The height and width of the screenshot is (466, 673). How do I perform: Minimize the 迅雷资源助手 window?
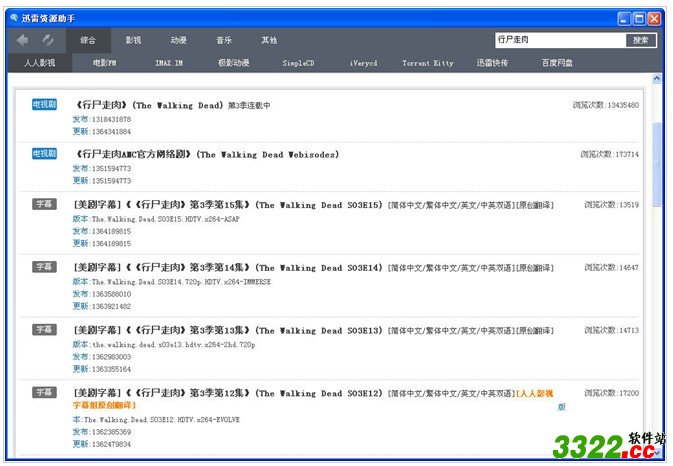[x=624, y=18]
